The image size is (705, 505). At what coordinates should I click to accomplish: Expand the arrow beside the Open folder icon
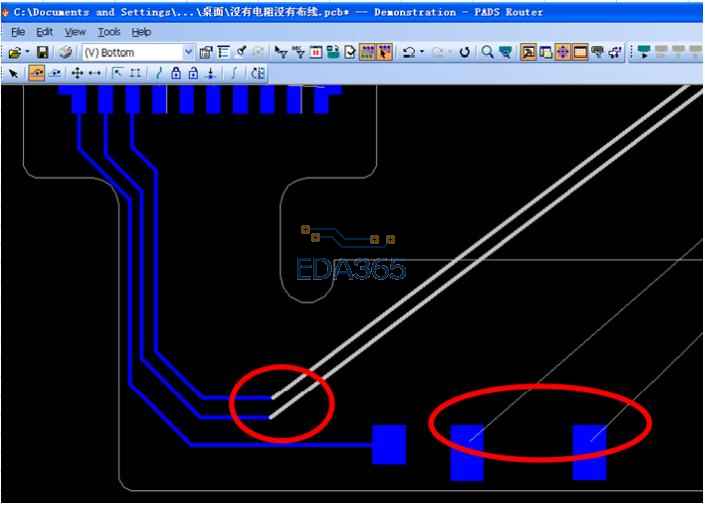click(x=27, y=52)
